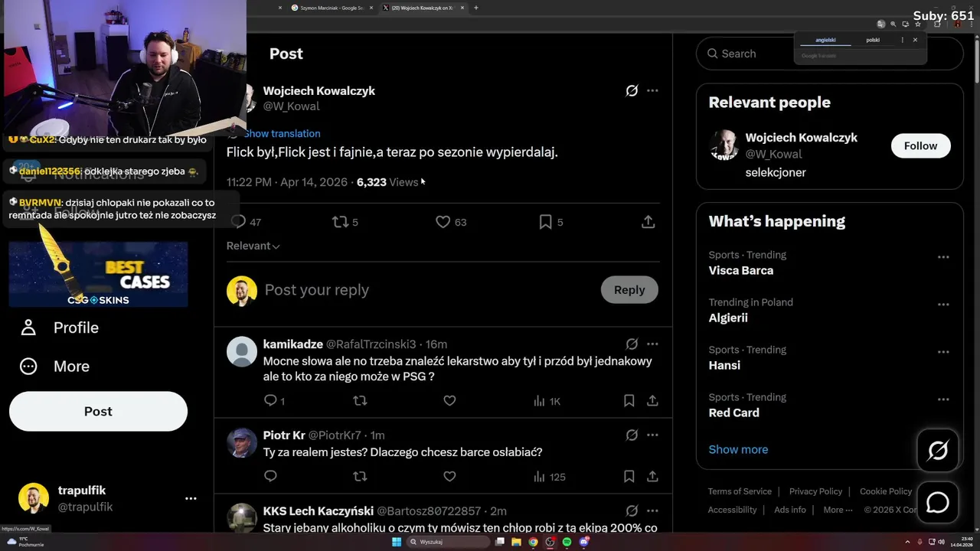Open more menu on kamikadze's comment
The width and height of the screenshot is (980, 551).
pyautogui.click(x=652, y=344)
